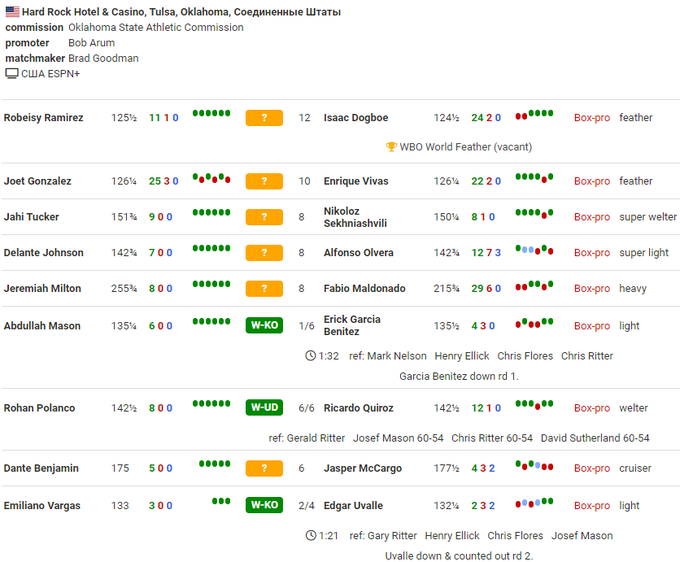This screenshot has height=562, width=680.
Task: Click the W-KO result badge for Abdullah Mason
Action: point(264,326)
